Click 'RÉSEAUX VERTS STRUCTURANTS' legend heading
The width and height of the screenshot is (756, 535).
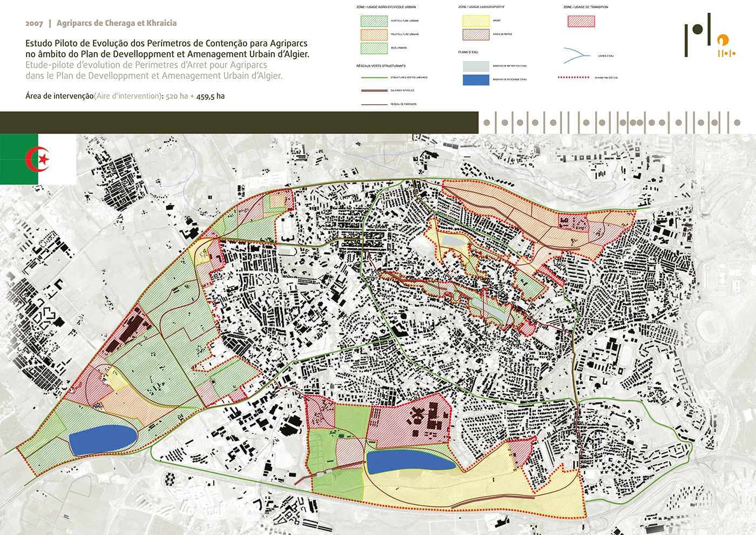(381, 66)
